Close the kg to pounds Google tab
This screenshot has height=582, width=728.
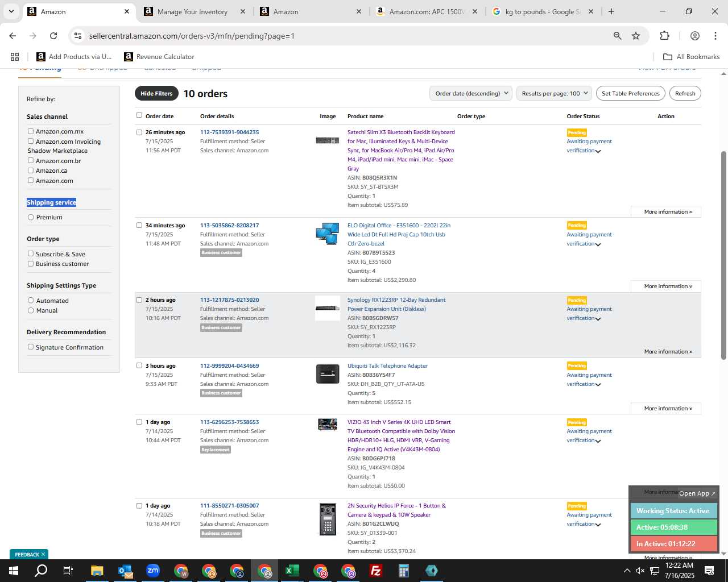[591, 11]
